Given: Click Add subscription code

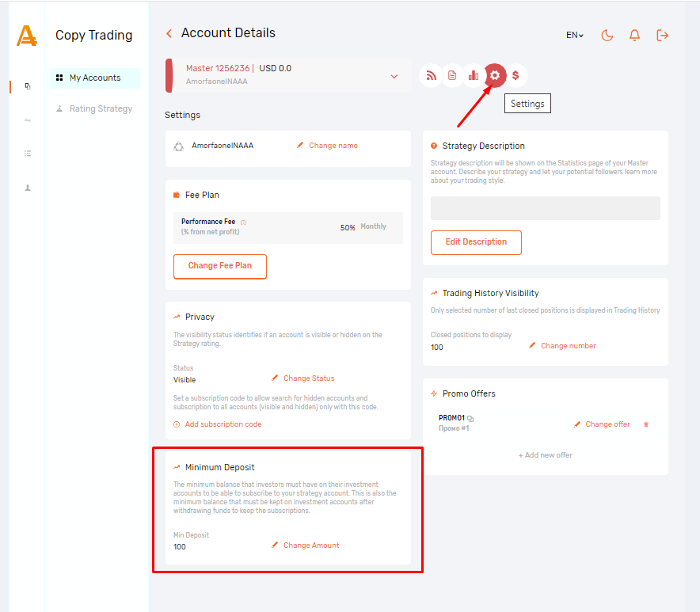Looking at the screenshot, I should [x=223, y=424].
